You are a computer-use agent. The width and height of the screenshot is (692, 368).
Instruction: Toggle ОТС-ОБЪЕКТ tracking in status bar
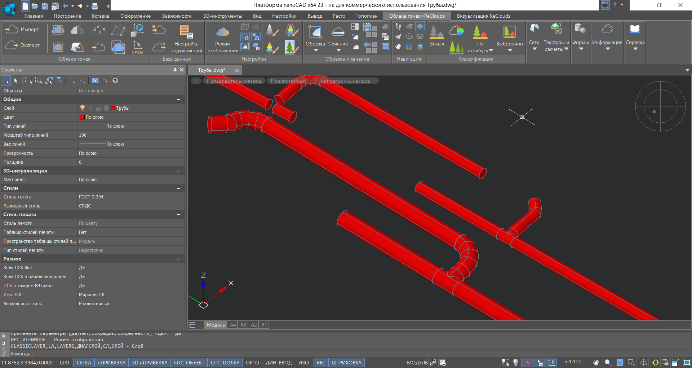pos(188,363)
